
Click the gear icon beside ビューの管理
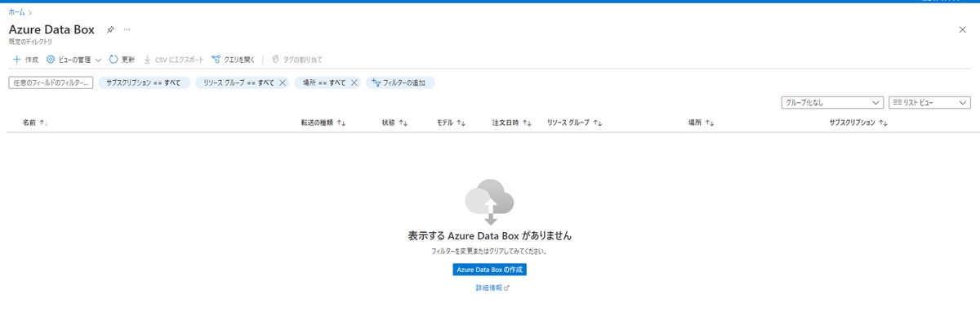click(51, 60)
